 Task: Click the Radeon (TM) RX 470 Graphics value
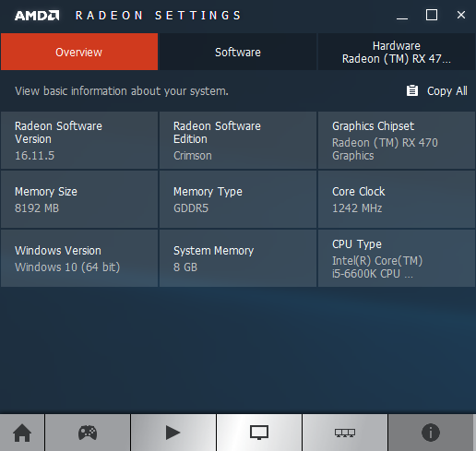(385, 149)
